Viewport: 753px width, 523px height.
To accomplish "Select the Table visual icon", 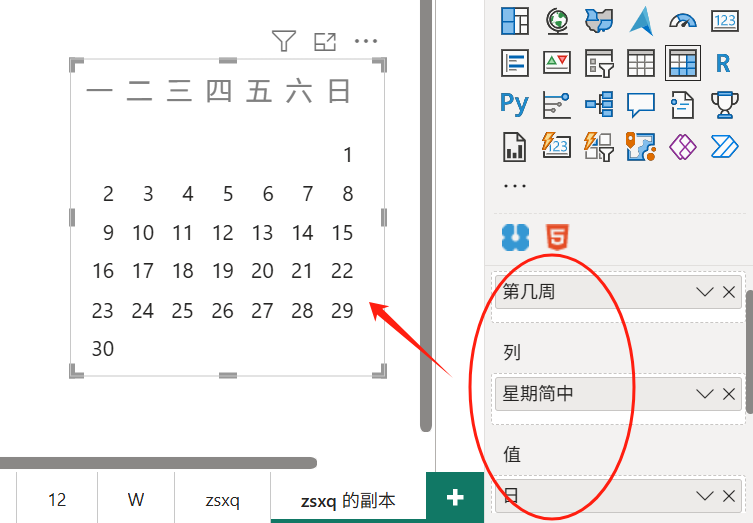I will coord(641,63).
